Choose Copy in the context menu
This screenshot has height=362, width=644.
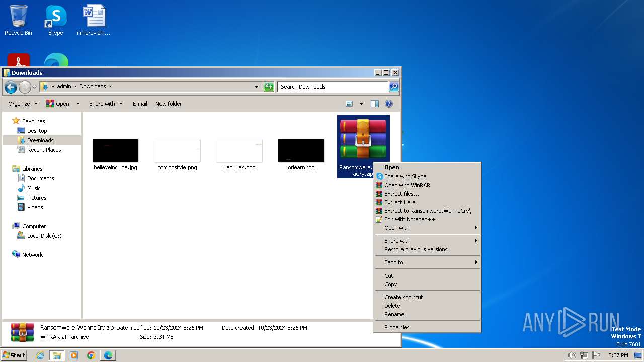point(428,284)
